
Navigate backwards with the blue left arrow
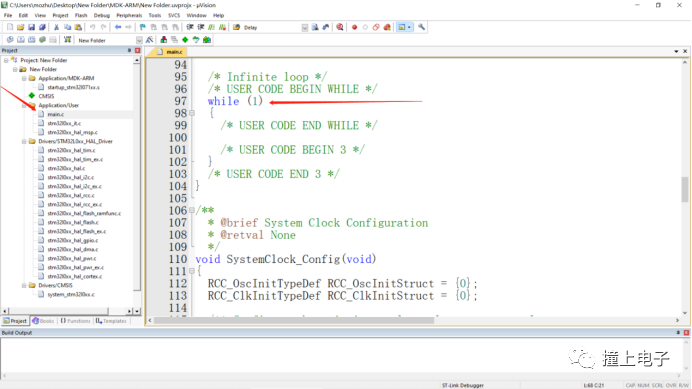(x=118, y=27)
